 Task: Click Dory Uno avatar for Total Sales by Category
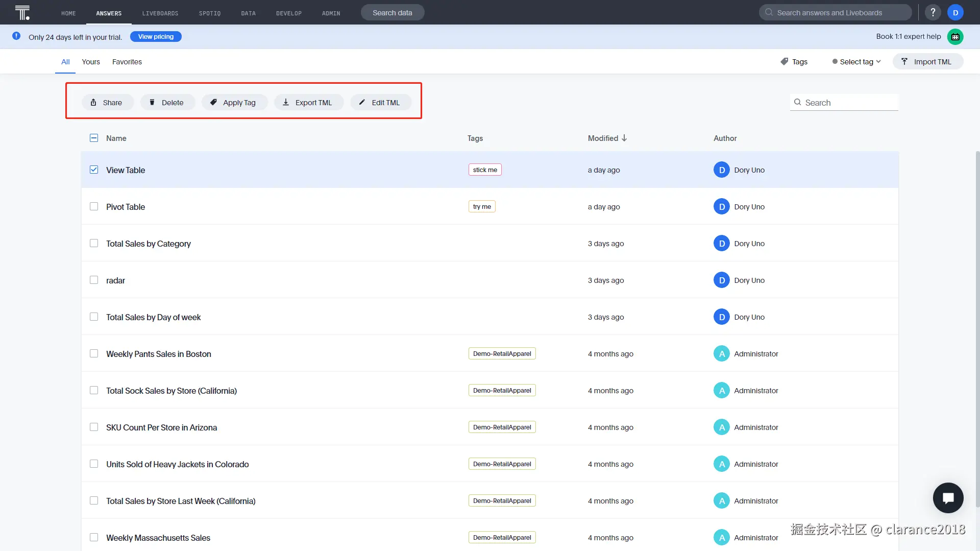722,244
